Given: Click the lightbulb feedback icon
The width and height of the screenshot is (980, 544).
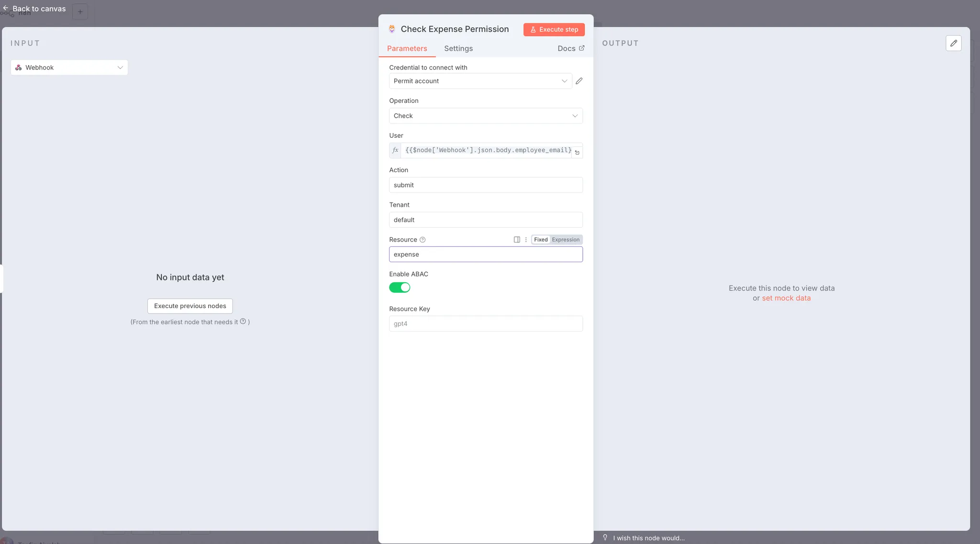Looking at the screenshot, I should click(605, 537).
